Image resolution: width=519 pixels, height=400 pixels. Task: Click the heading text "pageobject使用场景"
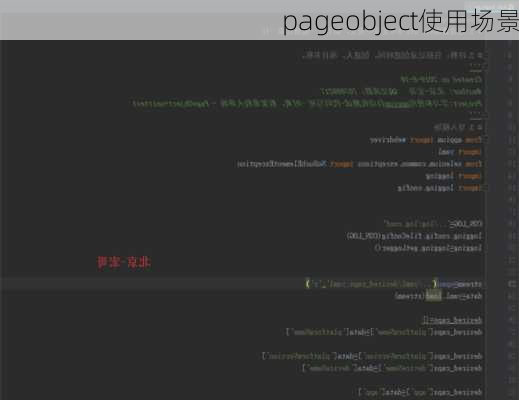tap(401, 22)
